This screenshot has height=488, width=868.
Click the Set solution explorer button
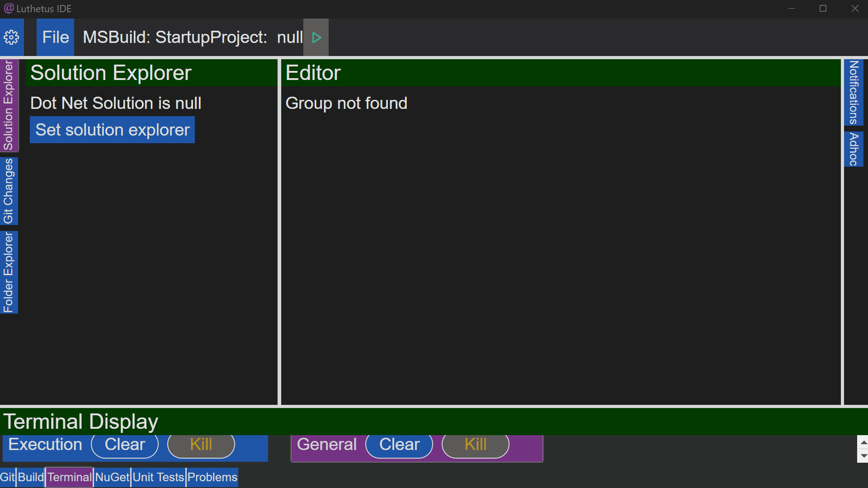tap(112, 130)
